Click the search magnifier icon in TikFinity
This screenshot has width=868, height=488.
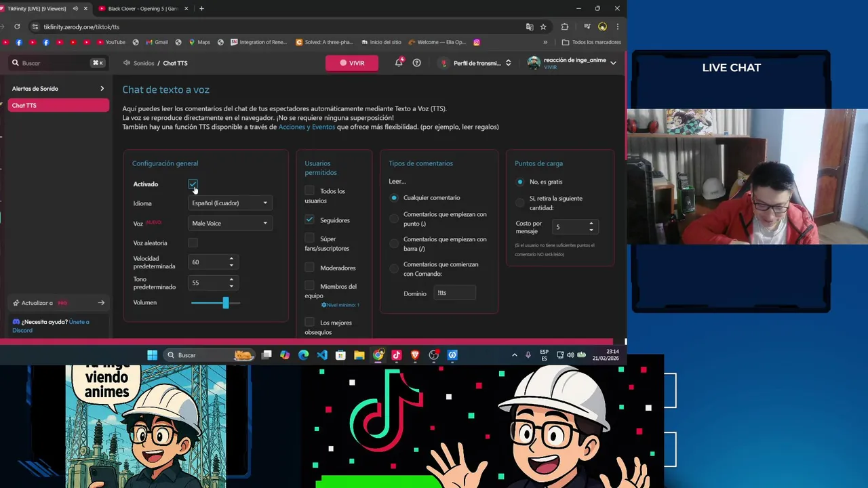click(x=15, y=63)
